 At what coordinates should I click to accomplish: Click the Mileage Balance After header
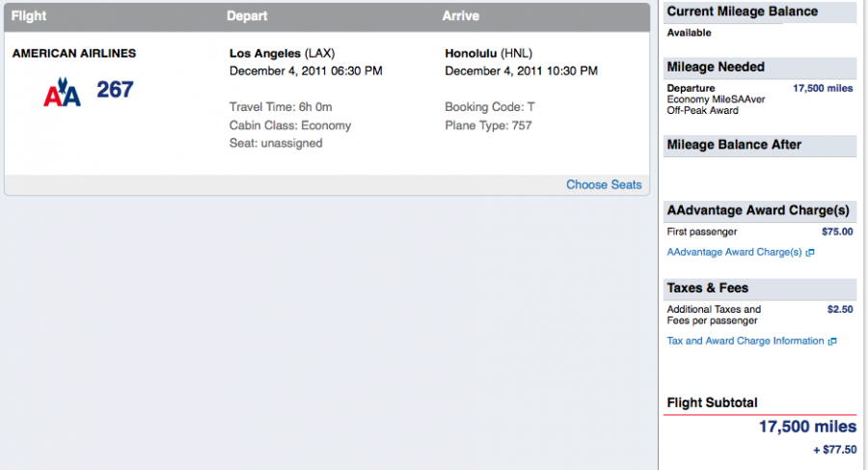pos(734,145)
